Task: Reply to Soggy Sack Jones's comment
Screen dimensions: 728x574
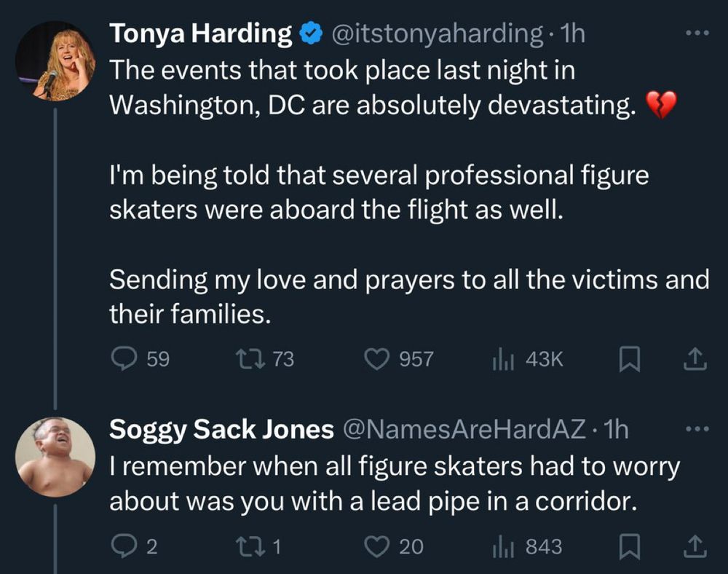Action: pos(124,546)
